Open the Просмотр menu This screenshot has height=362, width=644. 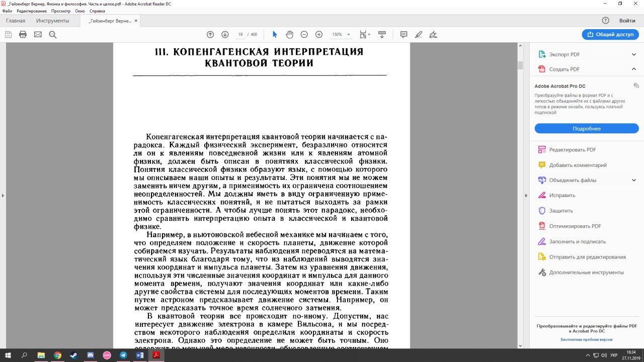click(x=61, y=11)
